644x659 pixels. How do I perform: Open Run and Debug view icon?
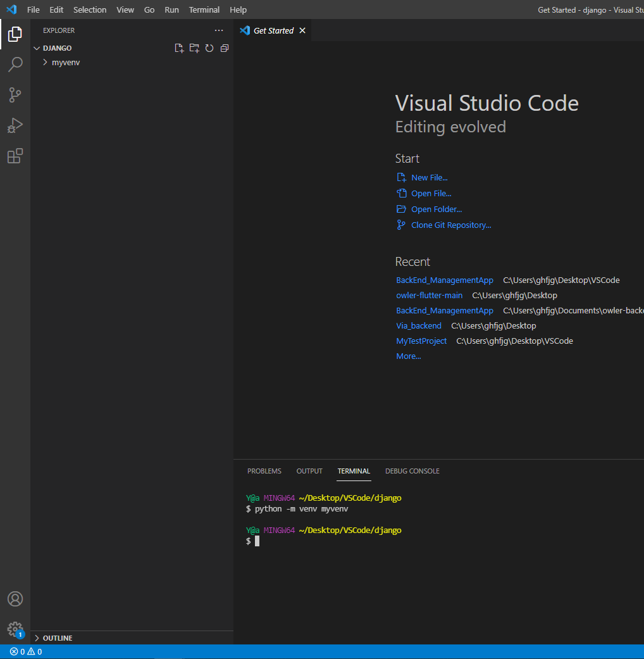tap(15, 125)
